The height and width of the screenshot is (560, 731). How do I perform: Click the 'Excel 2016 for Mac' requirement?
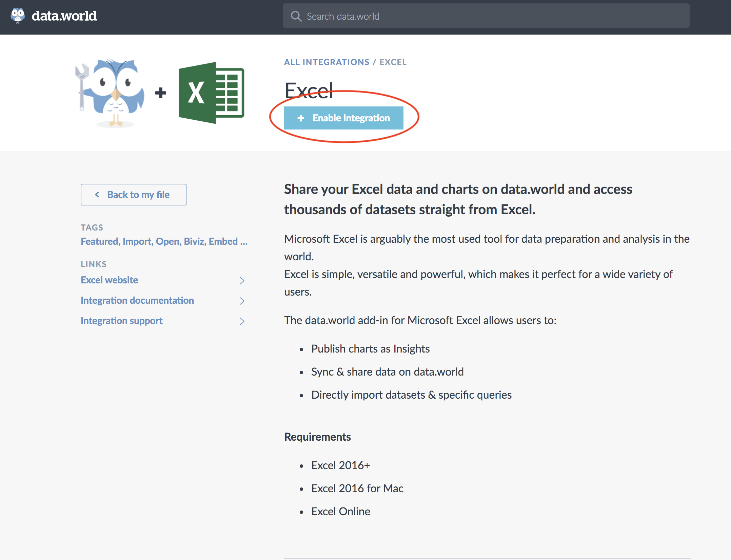click(x=357, y=488)
